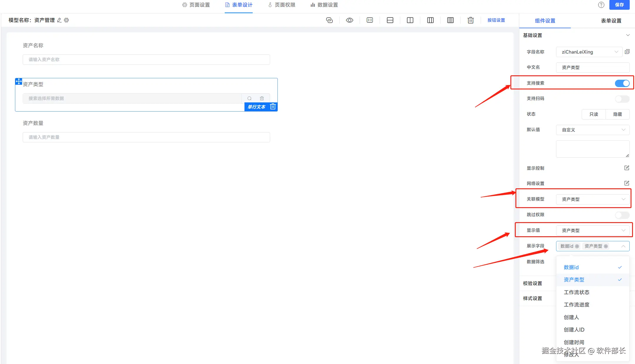The width and height of the screenshot is (635, 364).
Task: Enable the 跳过权限 switch
Action: tap(622, 215)
